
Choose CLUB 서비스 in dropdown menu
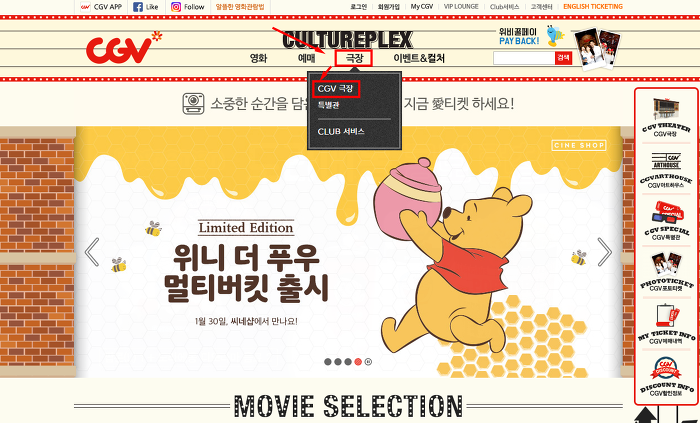coord(341,132)
